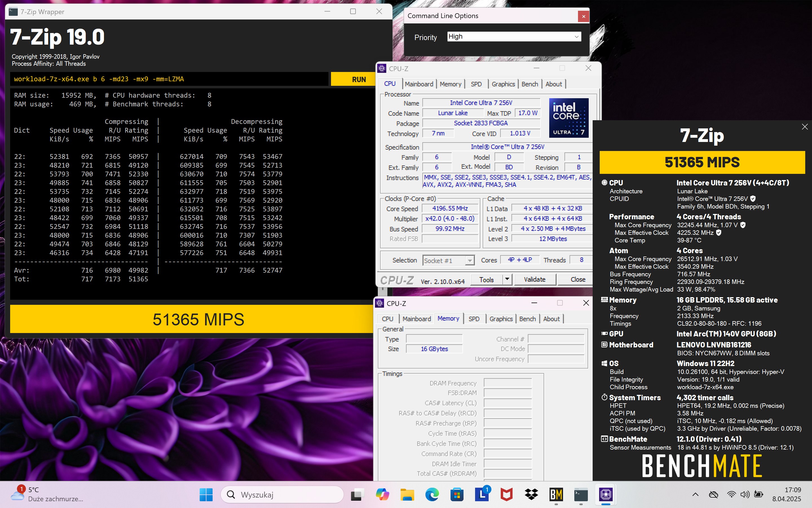Click the battery tray icon
This screenshot has height=508, width=812.
tap(758, 494)
